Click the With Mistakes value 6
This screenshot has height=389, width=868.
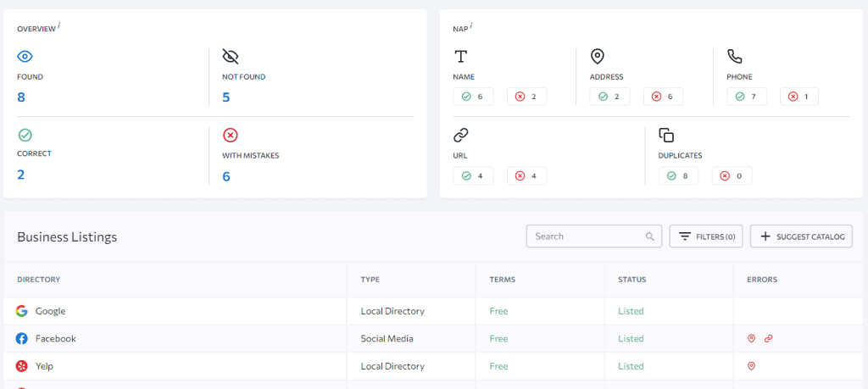point(225,176)
